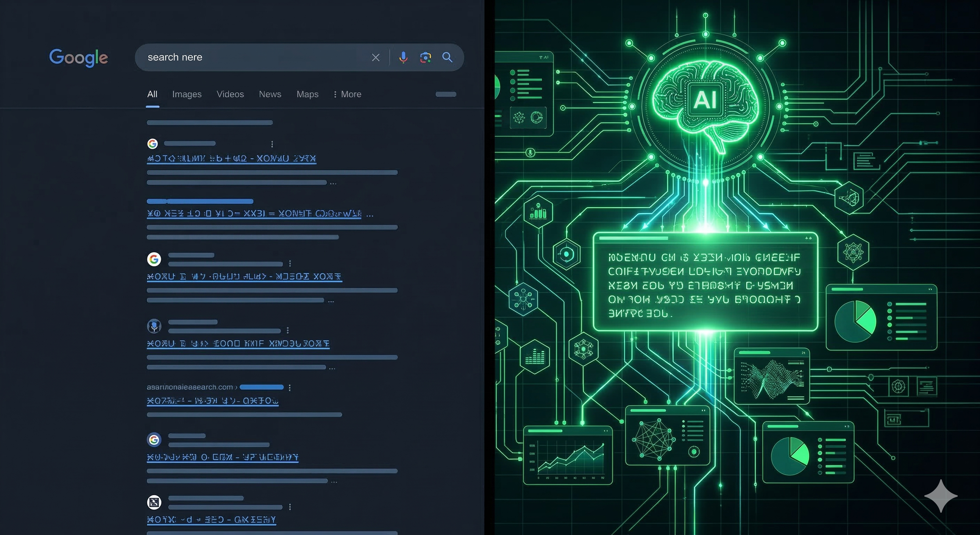980x535 pixels.
Task: Clear the search box with the X
Action: point(376,57)
